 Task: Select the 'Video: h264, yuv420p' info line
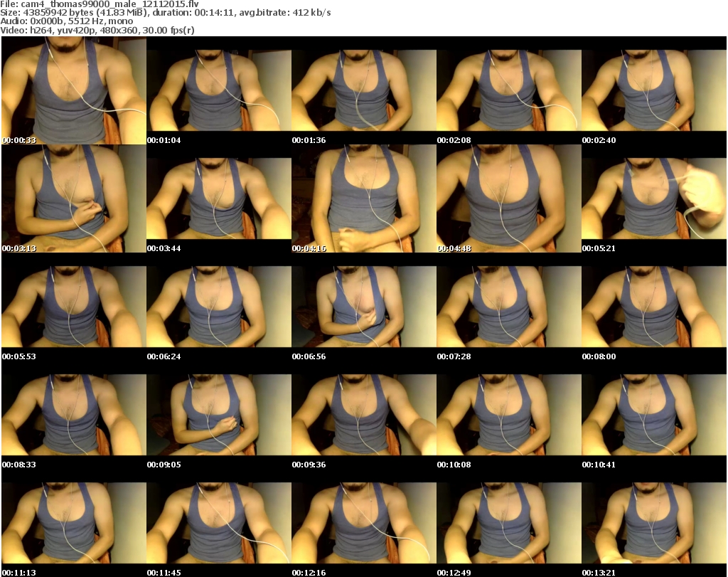coord(97,30)
